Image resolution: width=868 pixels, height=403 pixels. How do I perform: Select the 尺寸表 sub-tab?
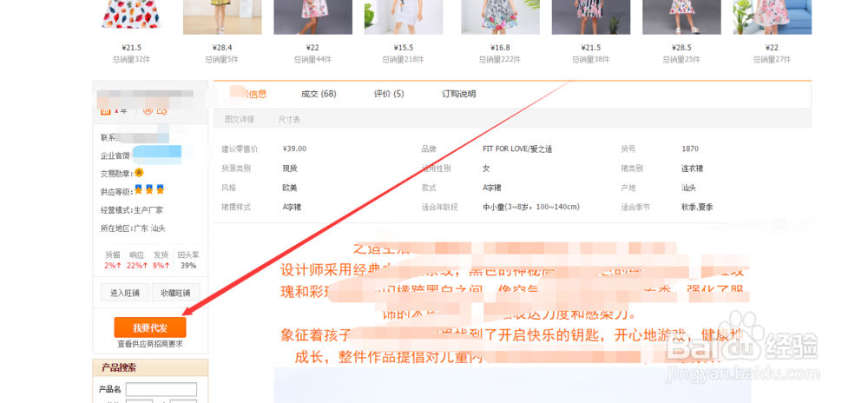click(289, 119)
